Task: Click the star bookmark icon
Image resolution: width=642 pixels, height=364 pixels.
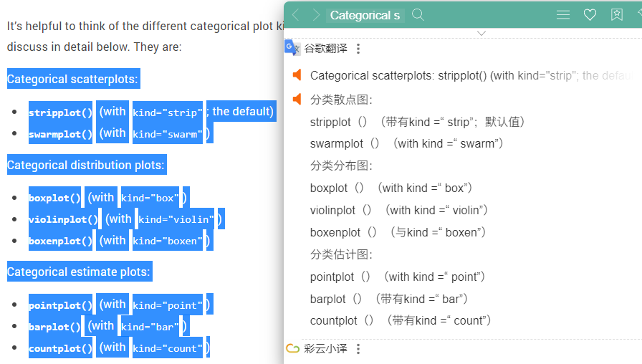Action: click(x=617, y=15)
